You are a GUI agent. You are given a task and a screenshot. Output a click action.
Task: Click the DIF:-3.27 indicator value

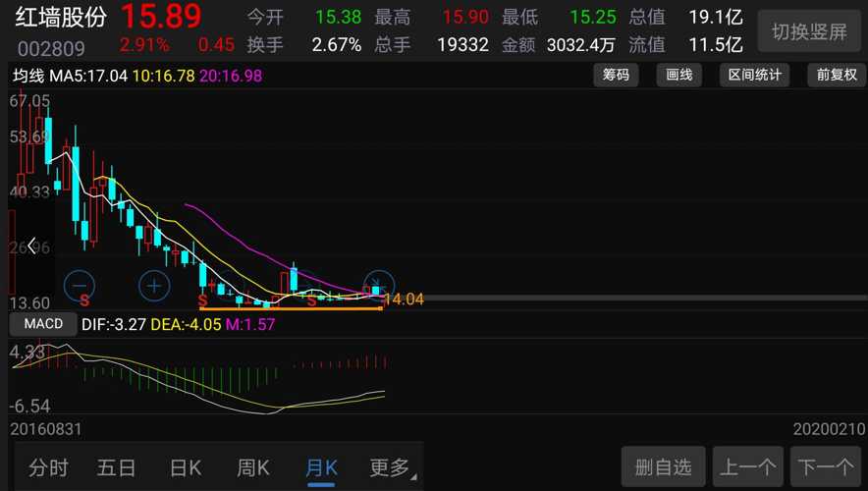click(x=114, y=324)
